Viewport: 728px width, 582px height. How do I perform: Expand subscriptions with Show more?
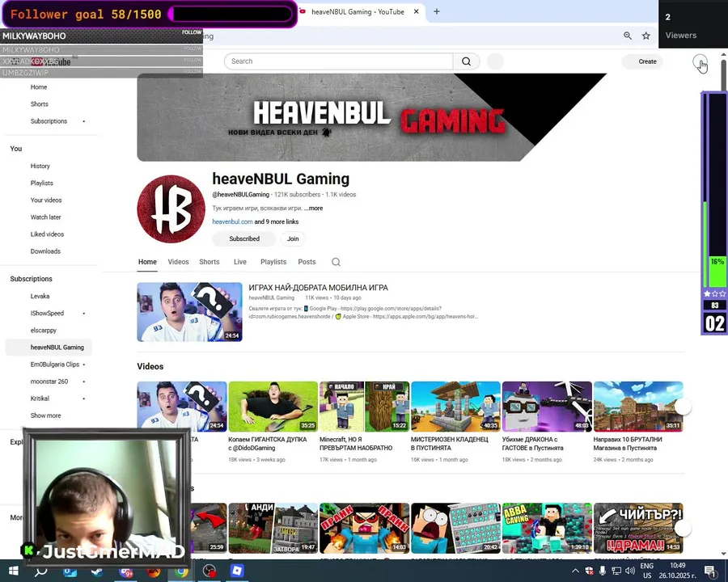coord(45,415)
